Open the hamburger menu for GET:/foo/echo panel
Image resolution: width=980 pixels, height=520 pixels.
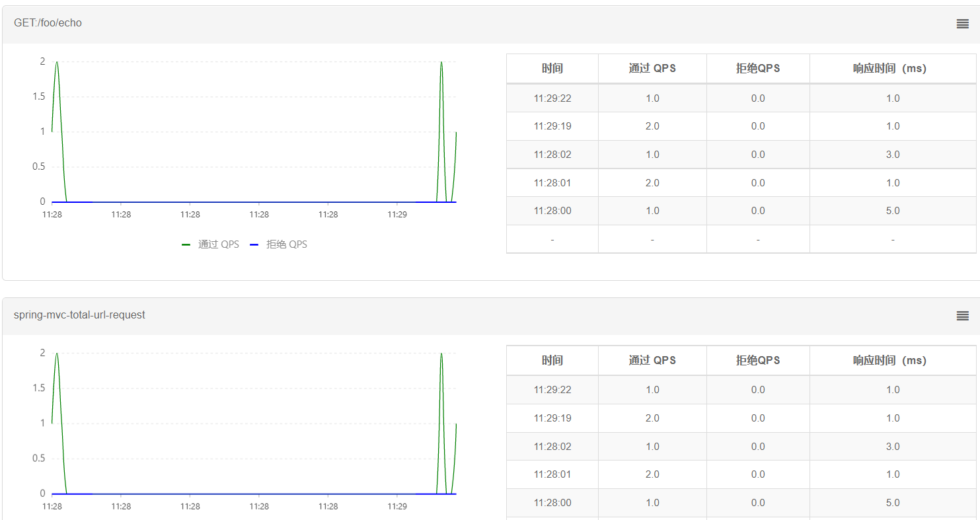point(962,24)
